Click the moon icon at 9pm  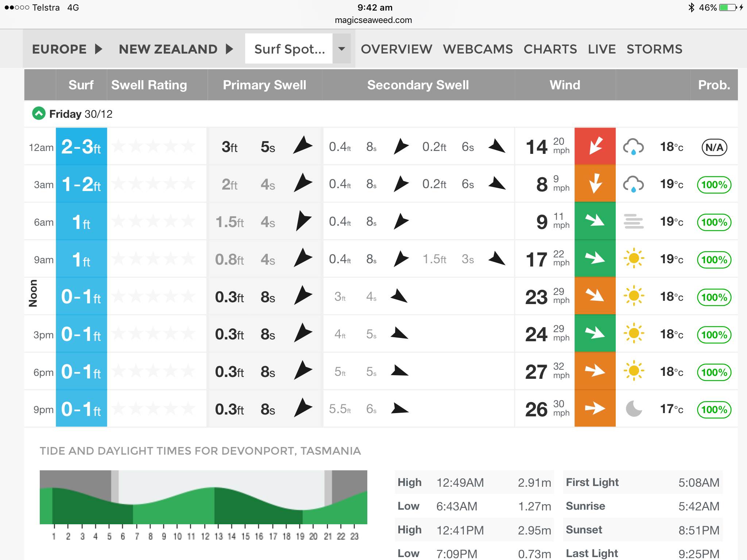click(634, 409)
